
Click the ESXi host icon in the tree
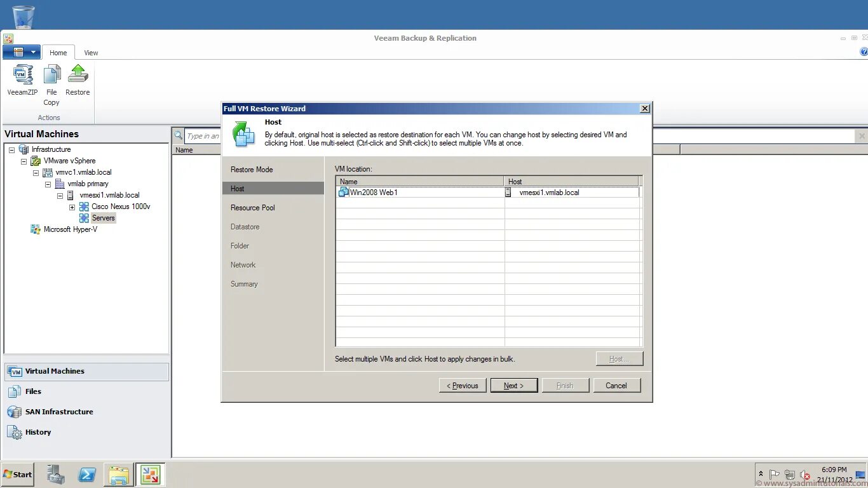point(71,195)
